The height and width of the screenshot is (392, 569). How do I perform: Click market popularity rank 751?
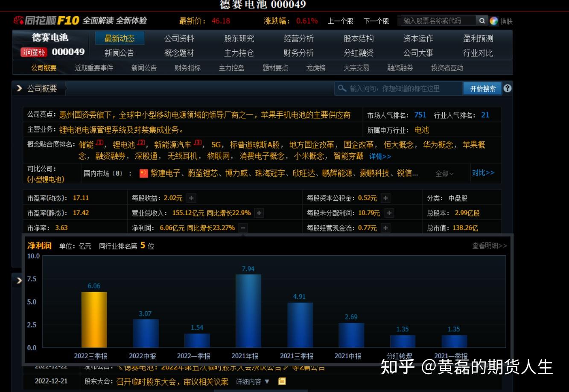(420, 115)
